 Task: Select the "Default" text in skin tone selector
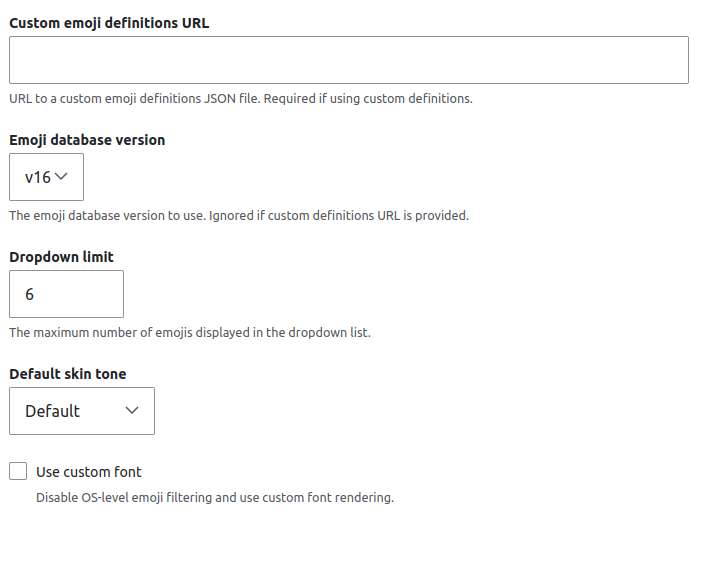coord(53,411)
